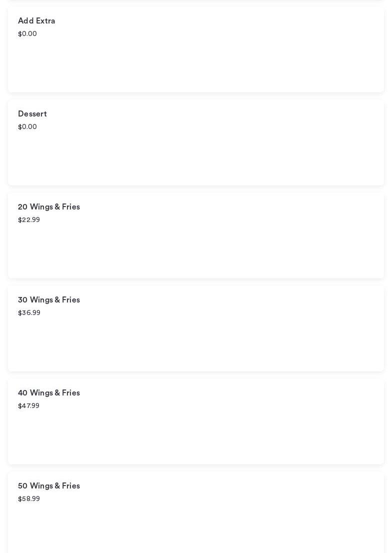392x553 pixels.
Task: Tap empty space in 30 Wings card
Action: tap(200, 344)
